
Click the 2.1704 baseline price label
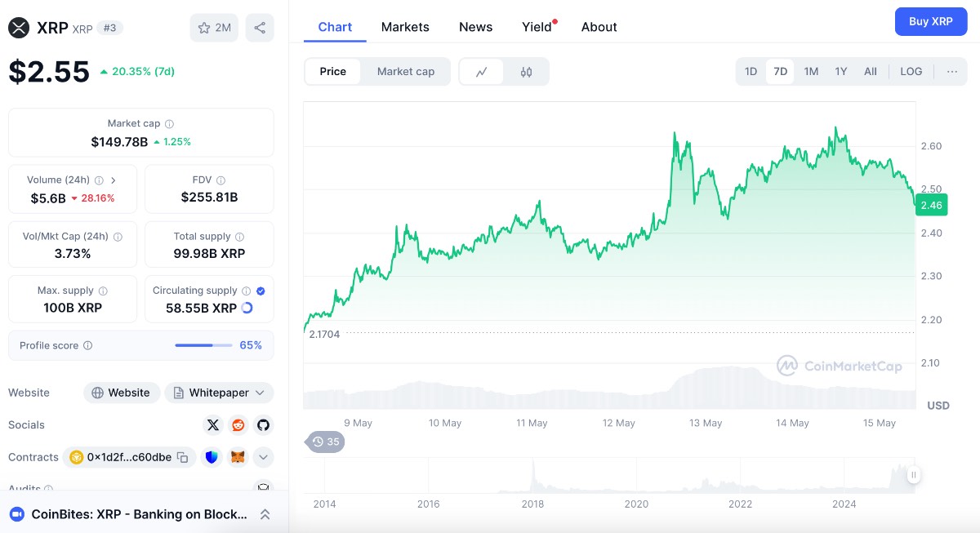324,334
